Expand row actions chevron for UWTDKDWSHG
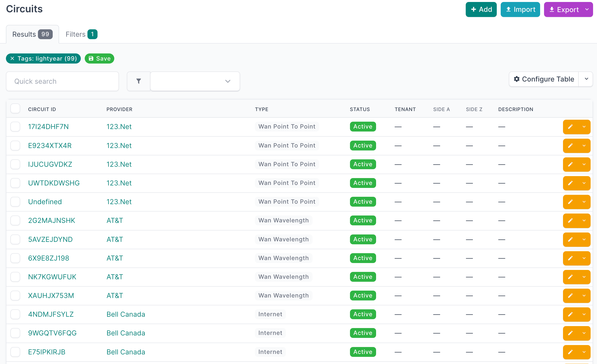Screen dimensions: 597x364 click(584, 183)
